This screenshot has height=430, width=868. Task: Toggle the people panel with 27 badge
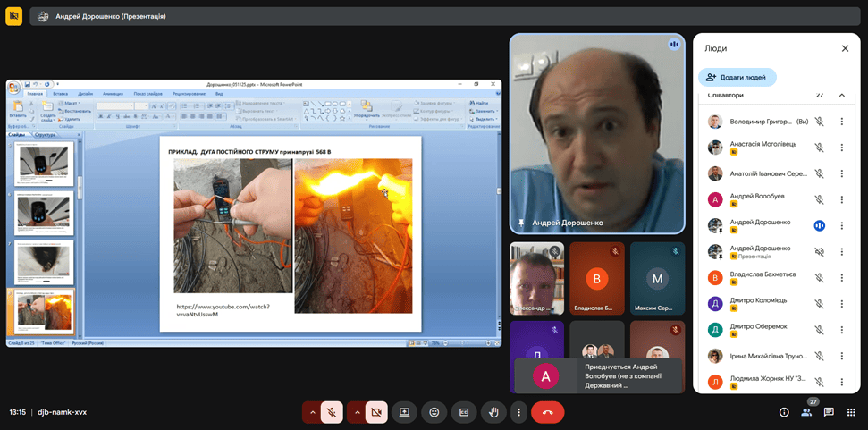click(806, 411)
